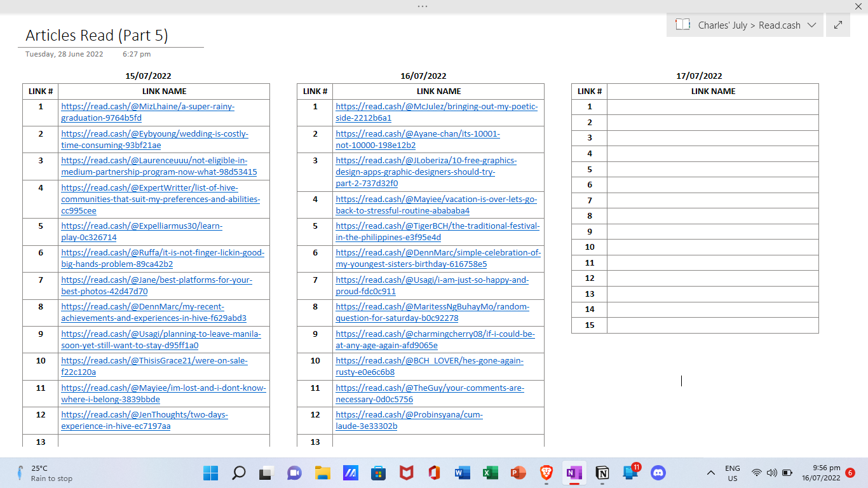868x488 pixels.
Task: Open ExpertWritter list-of-hive-communities link
Action: pyautogui.click(x=161, y=199)
